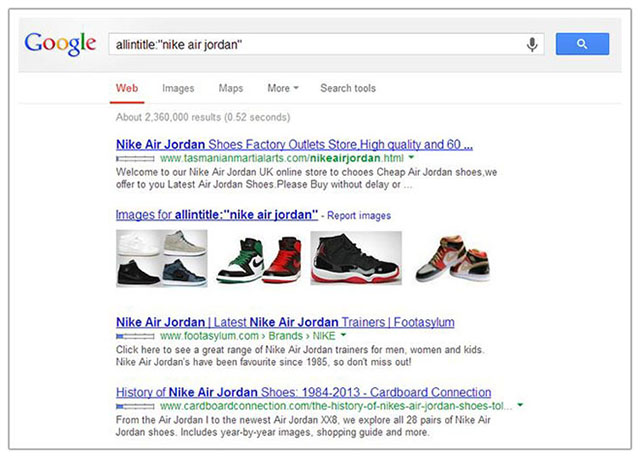Click the snippet starting "From the Air Jordan I to the newest"

pyautogui.click(x=303, y=426)
